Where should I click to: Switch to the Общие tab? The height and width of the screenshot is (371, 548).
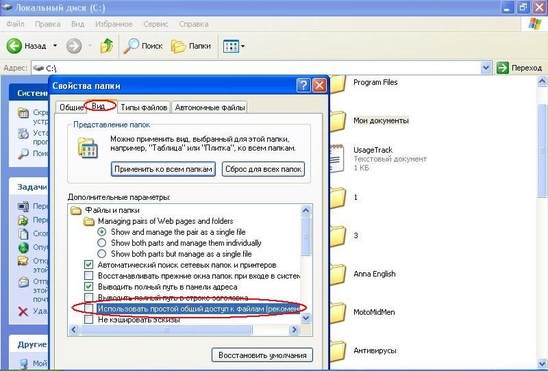(x=71, y=108)
